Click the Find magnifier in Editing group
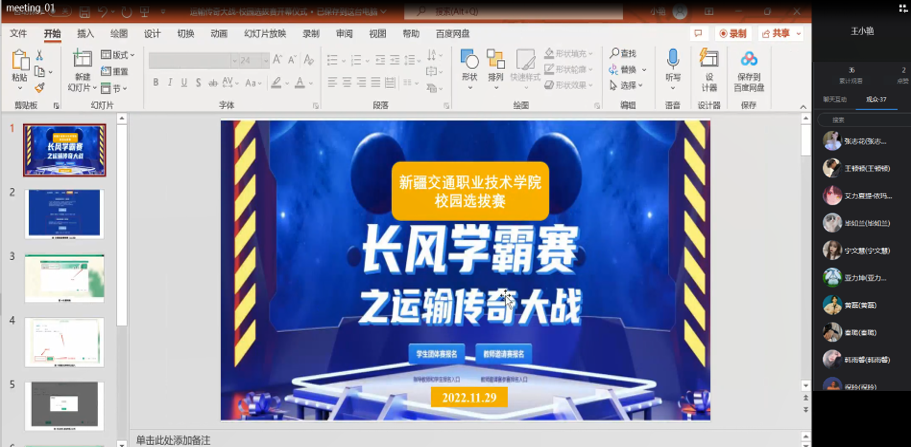This screenshot has width=911, height=448. click(622, 54)
